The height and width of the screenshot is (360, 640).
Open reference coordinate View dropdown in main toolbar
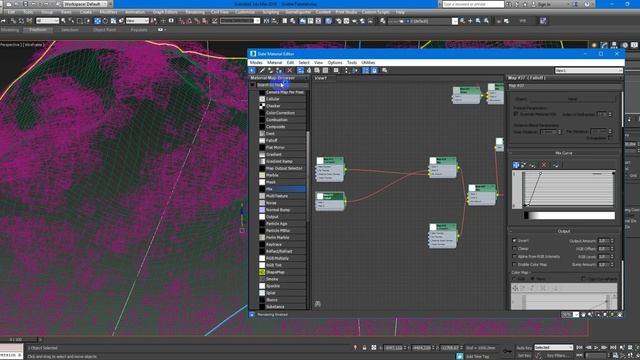tap(137, 21)
